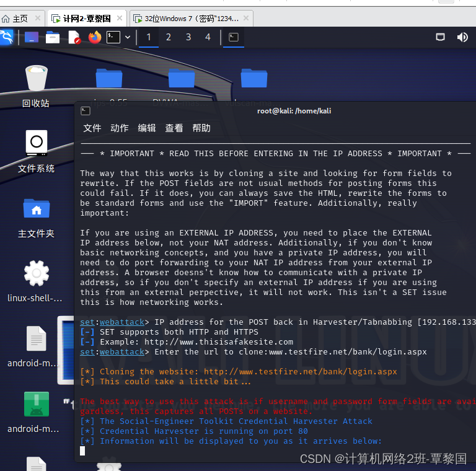Click the terminal window title icon
The height and width of the screenshot is (471, 476).
[x=86, y=111]
